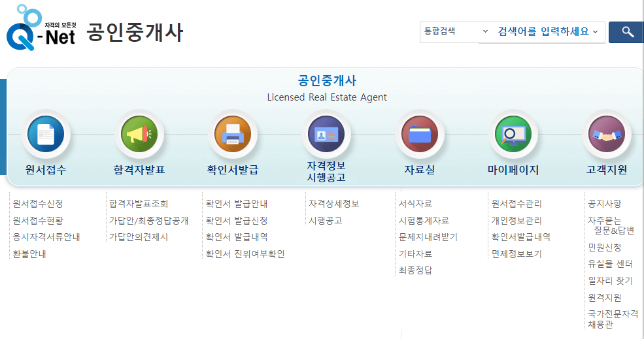
Task: Select the 자료실 menu label
Action: (x=420, y=170)
